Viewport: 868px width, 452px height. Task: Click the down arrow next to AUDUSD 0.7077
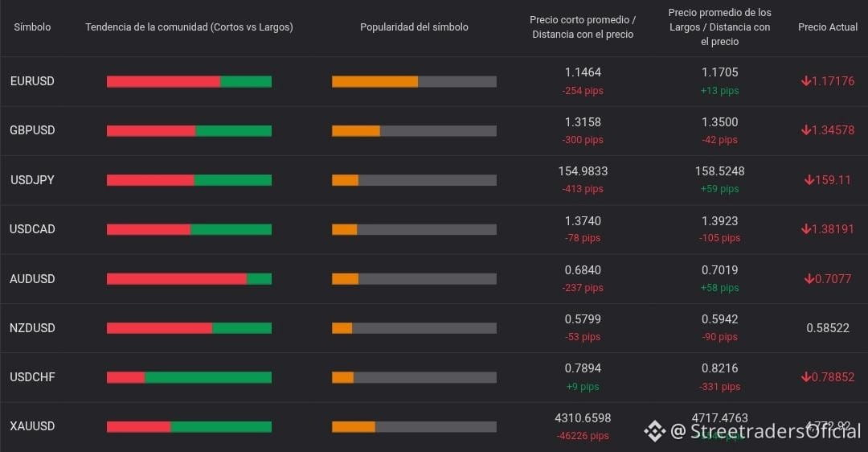(x=809, y=278)
